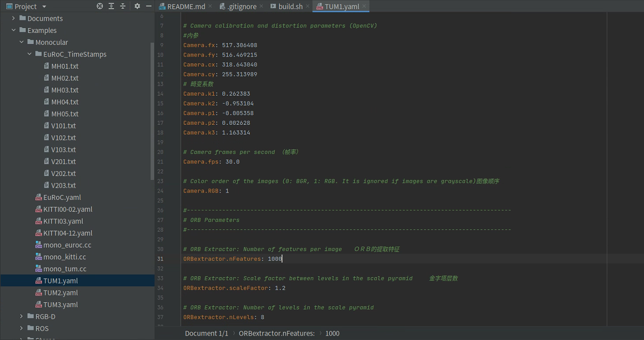Click the Camera.RGB value 1
644x340 pixels.
(227, 191)
